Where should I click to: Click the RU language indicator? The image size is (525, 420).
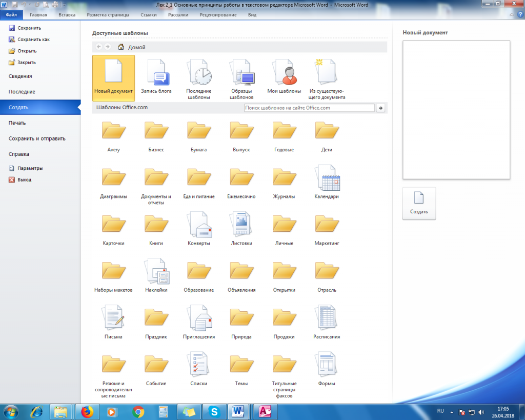[440, 411]
